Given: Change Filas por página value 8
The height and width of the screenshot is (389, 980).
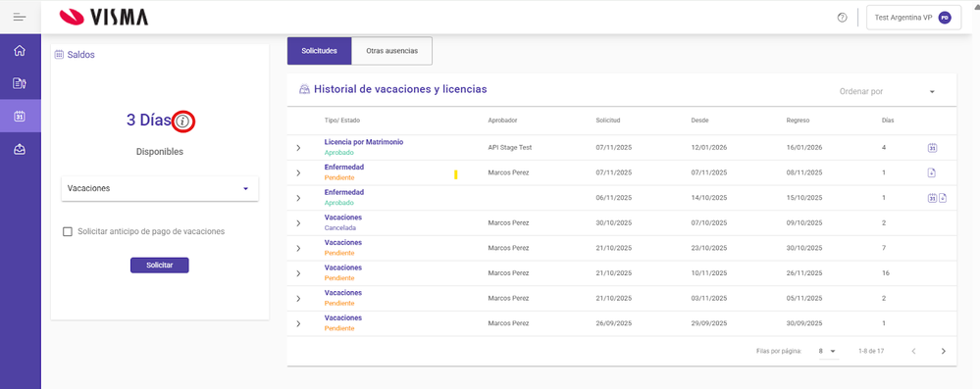Looking at the screenshot, I should [x=827, y=351].
